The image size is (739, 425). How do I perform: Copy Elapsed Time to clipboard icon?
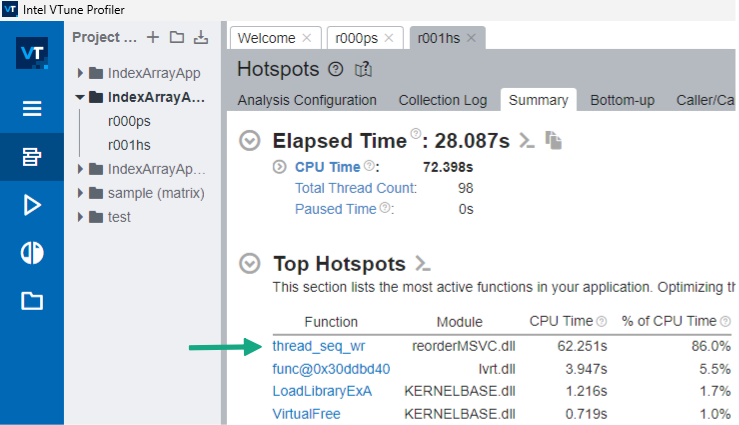[x=553, y=140]
